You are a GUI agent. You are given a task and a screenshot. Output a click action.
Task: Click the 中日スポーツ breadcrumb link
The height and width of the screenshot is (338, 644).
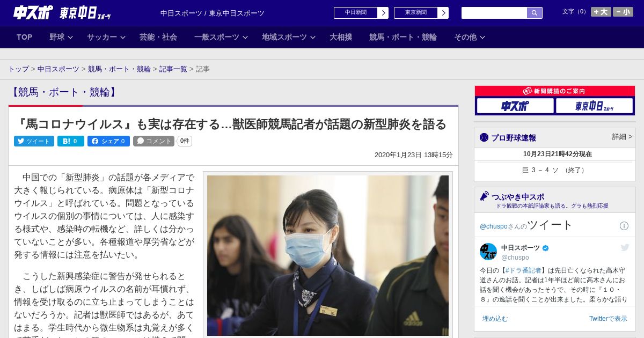(58, 69)
